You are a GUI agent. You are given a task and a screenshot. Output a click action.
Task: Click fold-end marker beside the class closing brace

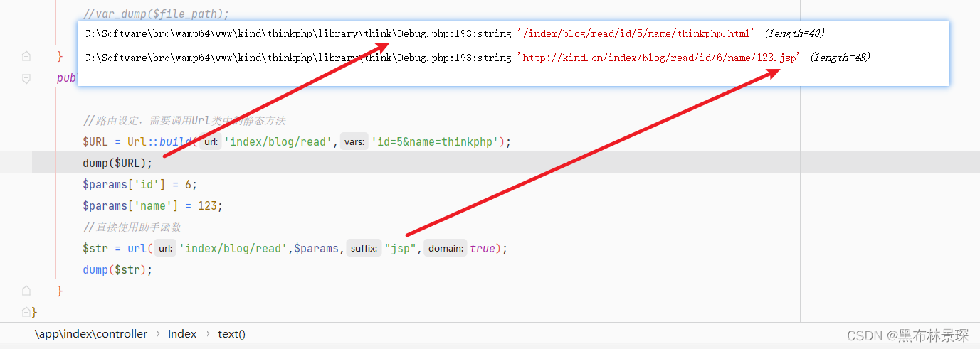[x=26, y=312]
